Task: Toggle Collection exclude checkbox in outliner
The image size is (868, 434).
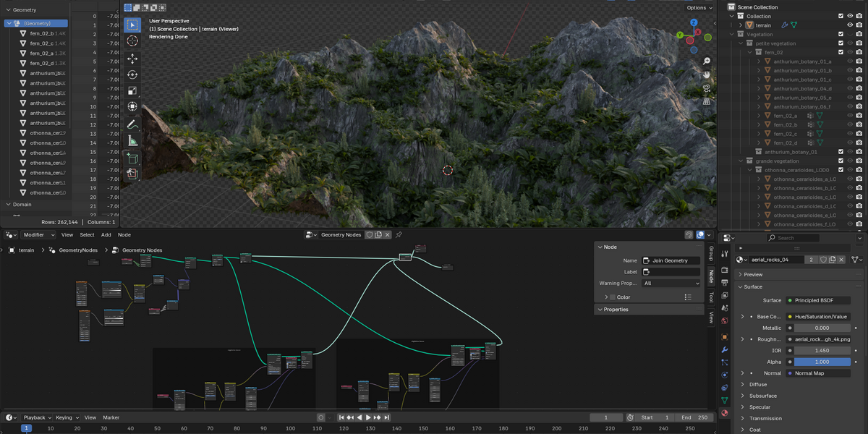Action: [841, 16]
